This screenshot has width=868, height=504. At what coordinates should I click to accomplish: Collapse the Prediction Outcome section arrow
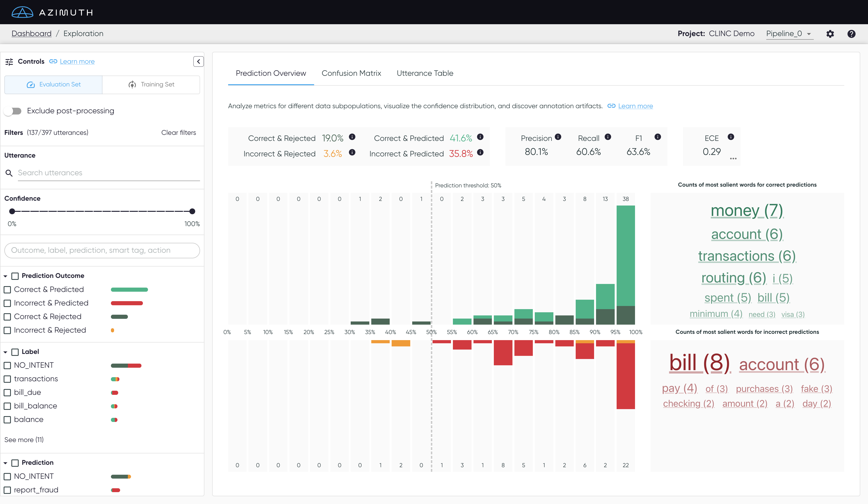point(6,276)
